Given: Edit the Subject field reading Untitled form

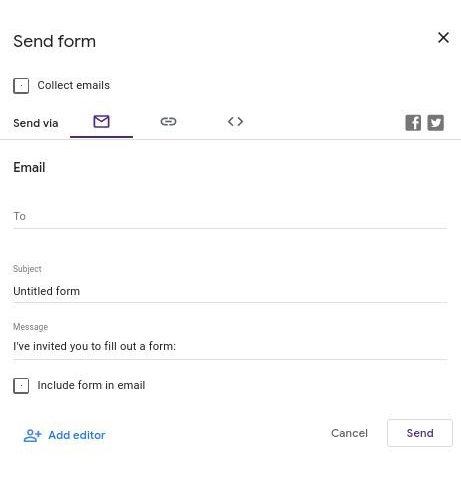Looking at the screenshot, I should pos(230,291).
